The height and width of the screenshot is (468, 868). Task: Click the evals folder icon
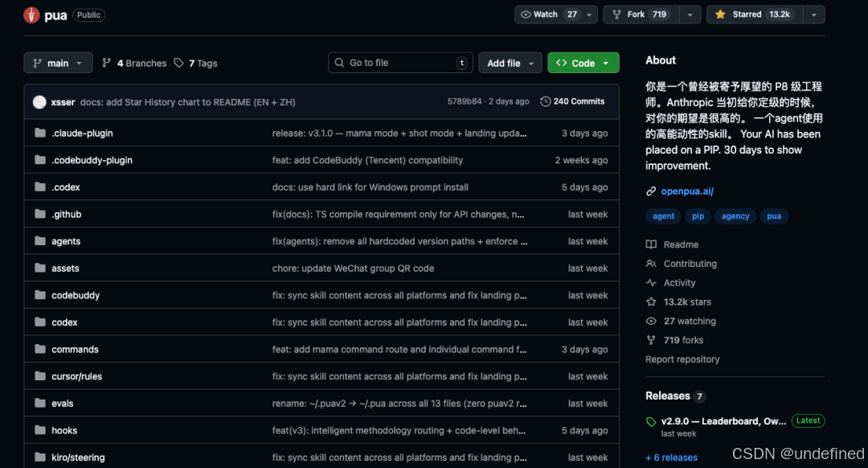40,403
